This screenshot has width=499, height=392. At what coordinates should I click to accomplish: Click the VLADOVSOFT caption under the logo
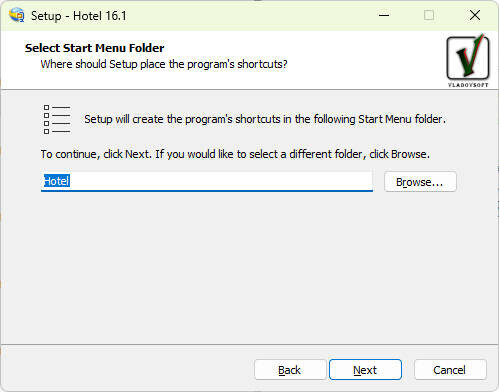pos(468,85)
